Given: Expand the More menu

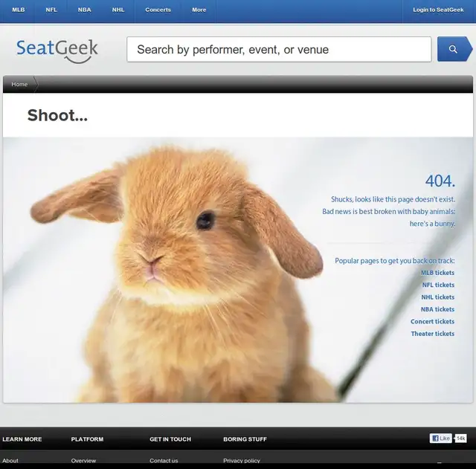Looking at the screenshot, I should coord(199,10).
